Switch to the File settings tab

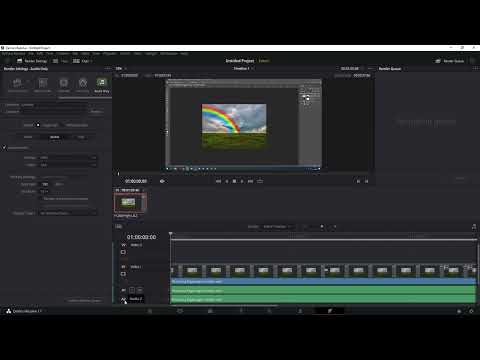coord(81,137)
